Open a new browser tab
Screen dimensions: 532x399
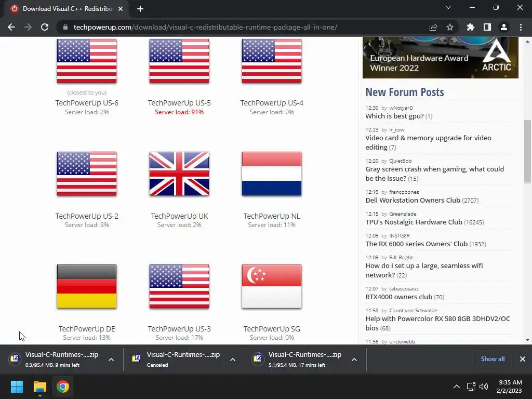click(140, 9)
